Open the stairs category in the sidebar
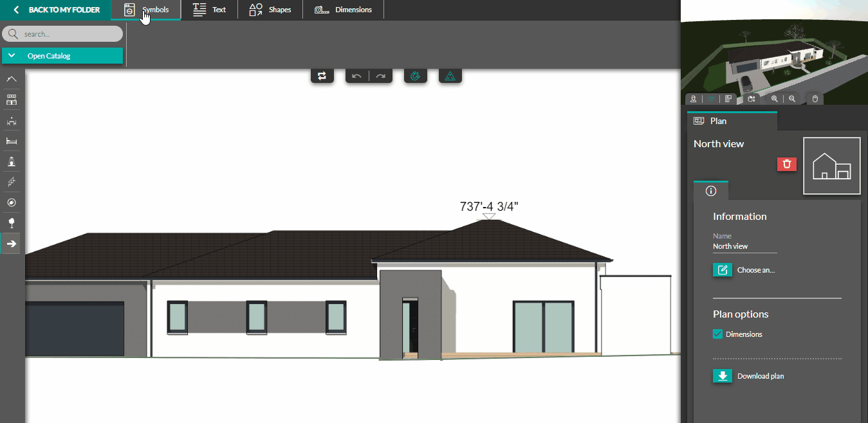Viewport: 868px width, 423px height. click(x=11, y=182)
